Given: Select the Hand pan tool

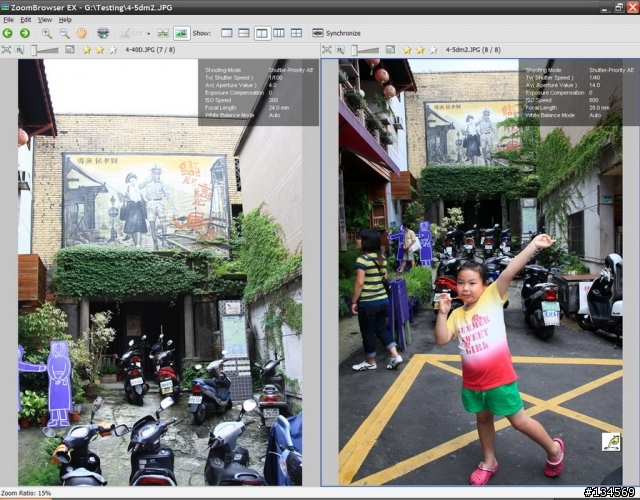Looking at the screenshot, I should pyautogui.click(x=81, y=33).
